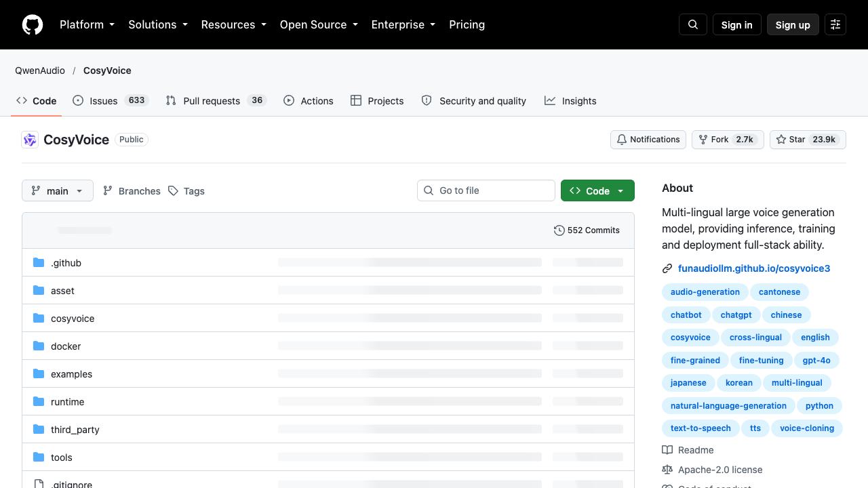Viewport: 868px width, 488px height.
Task: Star the repository with the Star button
Action: coord(808,140)
